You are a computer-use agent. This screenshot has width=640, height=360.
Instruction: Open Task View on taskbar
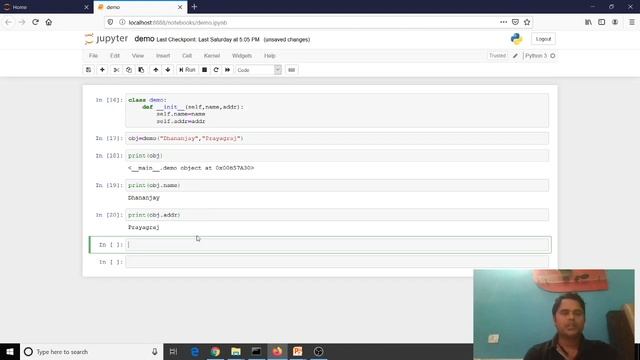(x=173, y=351)
